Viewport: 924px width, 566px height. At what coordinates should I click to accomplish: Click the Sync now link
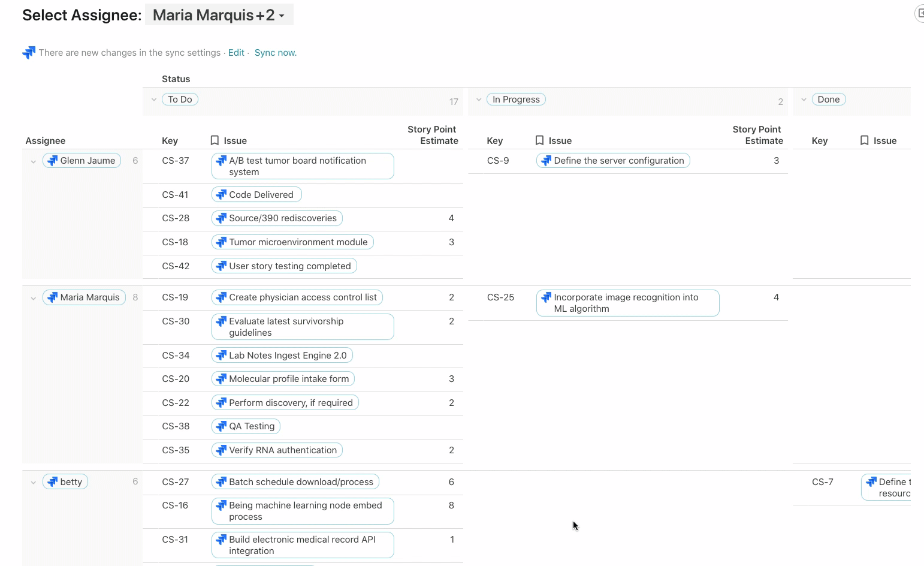275,53
